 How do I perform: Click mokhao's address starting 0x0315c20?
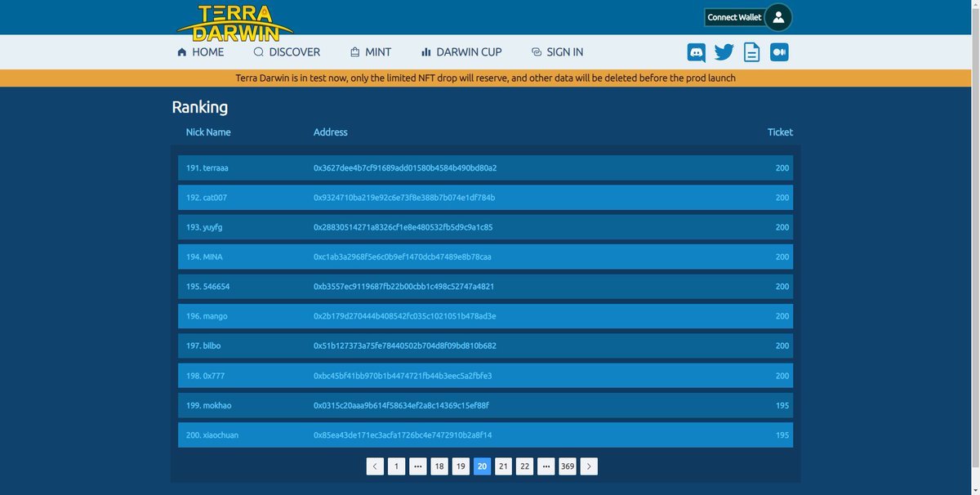coord(402,405)
